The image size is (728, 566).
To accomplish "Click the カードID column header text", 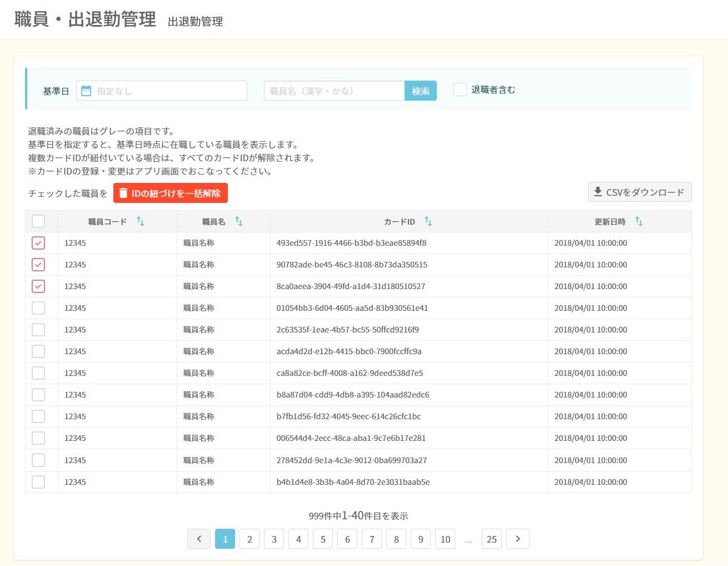I will [400, 221].
